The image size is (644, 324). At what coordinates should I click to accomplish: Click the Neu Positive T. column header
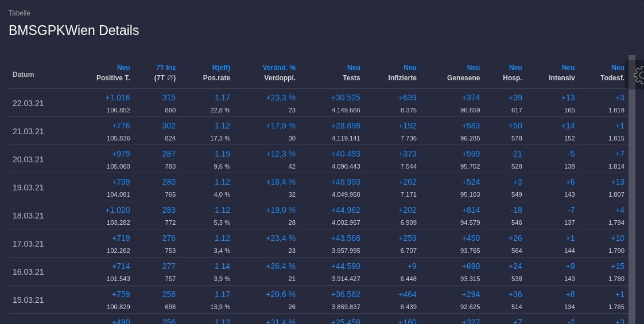(113, 73)
